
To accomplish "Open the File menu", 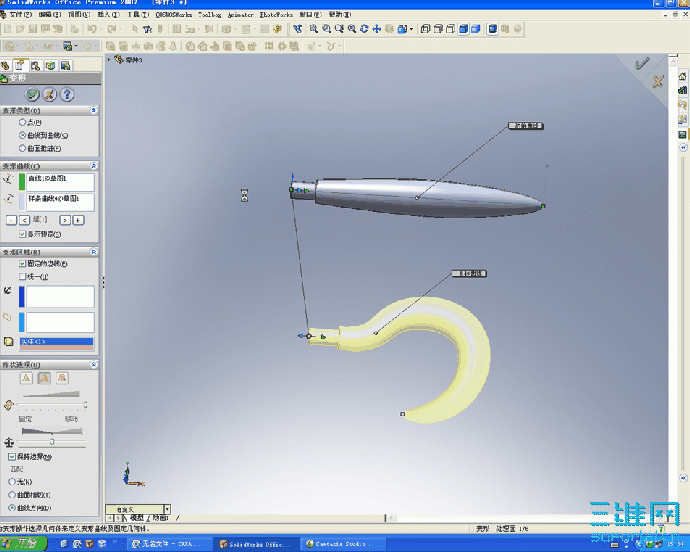I will coord(20,15).
